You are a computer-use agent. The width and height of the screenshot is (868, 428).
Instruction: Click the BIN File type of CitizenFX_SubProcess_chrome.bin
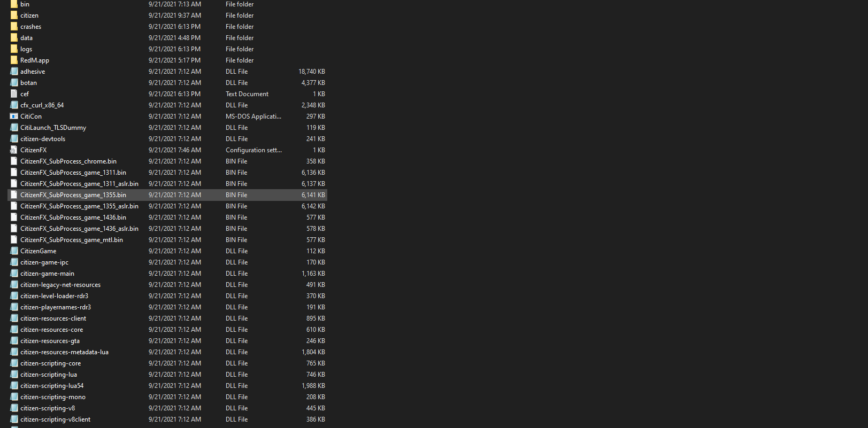(x=236, y=161)
